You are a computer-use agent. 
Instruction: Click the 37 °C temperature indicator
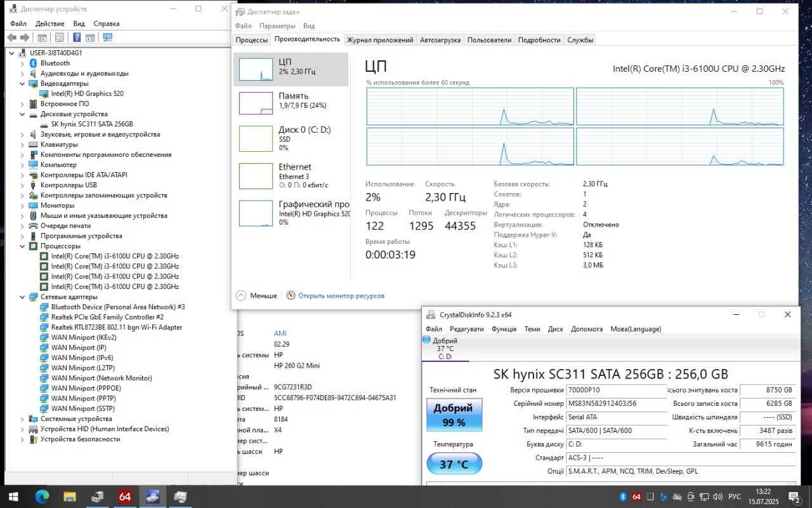(x=454, y=464)
